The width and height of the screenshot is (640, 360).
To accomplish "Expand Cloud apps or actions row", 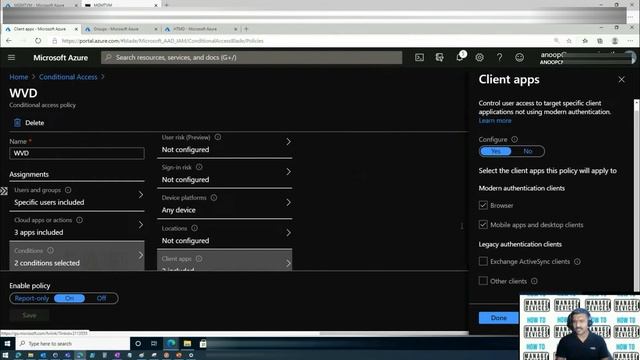I will pyautogui.click(x=77, y=226).
